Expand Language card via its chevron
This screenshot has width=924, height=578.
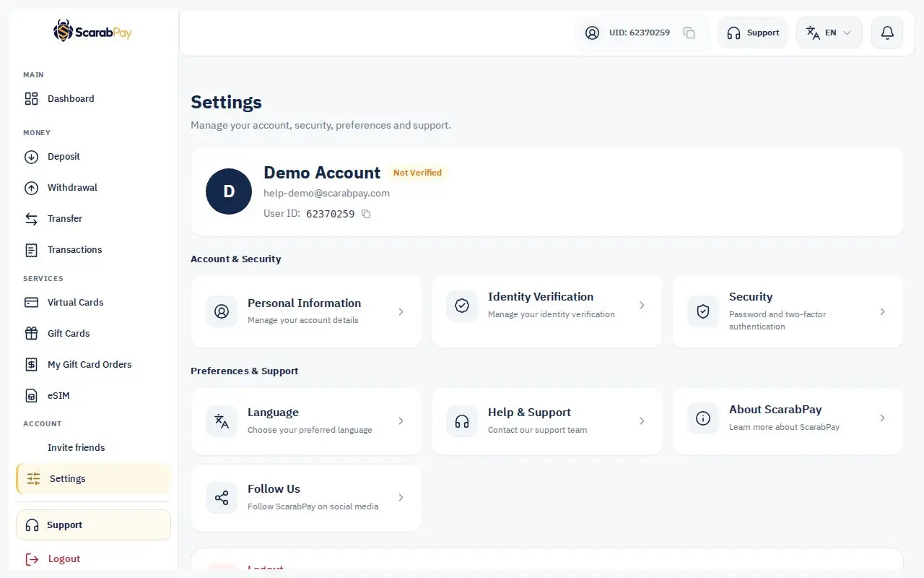(401, 421)
